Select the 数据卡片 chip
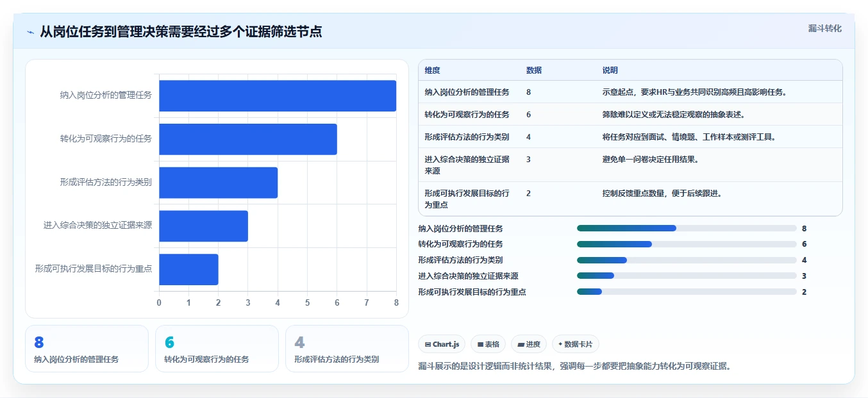868x398 pixels. click(x=575, y=344)
